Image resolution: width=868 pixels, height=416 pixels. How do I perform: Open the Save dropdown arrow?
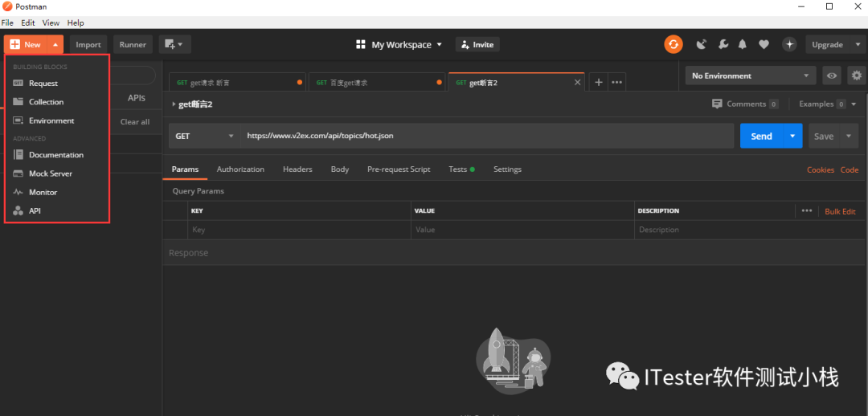[x=850, y=136]
